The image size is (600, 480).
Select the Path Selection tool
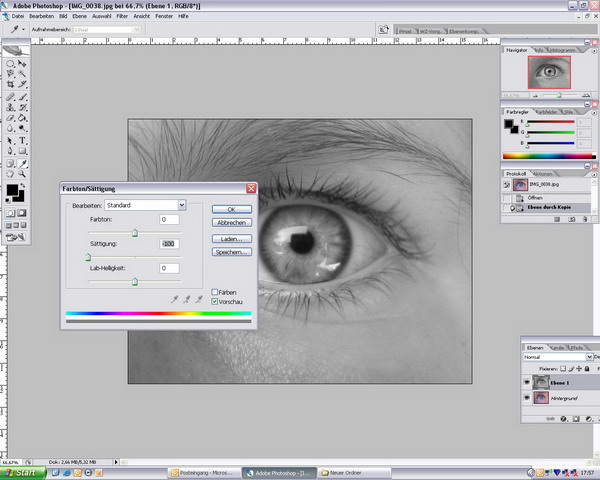[10, 141]
